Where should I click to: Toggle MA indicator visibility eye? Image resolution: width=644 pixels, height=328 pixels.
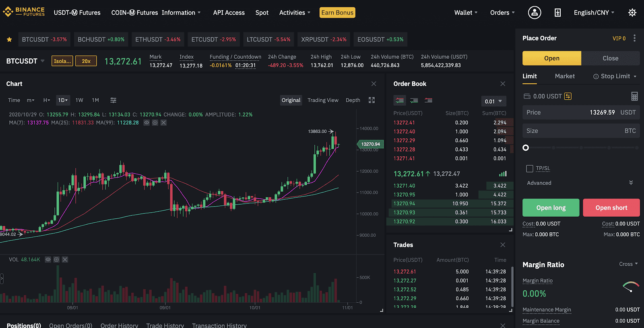[x=147, y=123]
